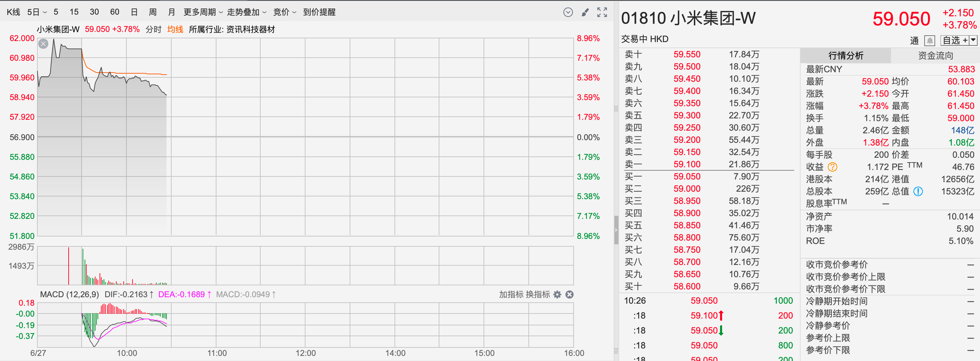
Task: Close the intraday chart overlay with X icon
Action: pos(43,44)
